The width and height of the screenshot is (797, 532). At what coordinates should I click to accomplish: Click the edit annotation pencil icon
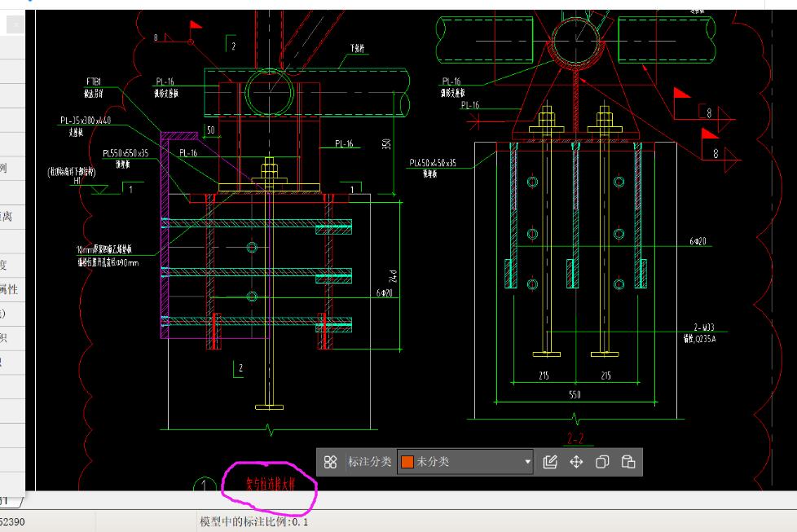coord(550,462)
